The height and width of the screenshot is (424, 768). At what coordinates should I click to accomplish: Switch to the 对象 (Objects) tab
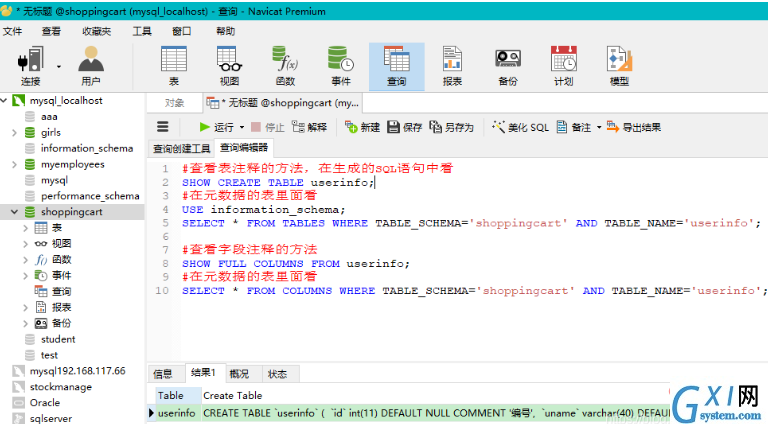pos(174,103)
